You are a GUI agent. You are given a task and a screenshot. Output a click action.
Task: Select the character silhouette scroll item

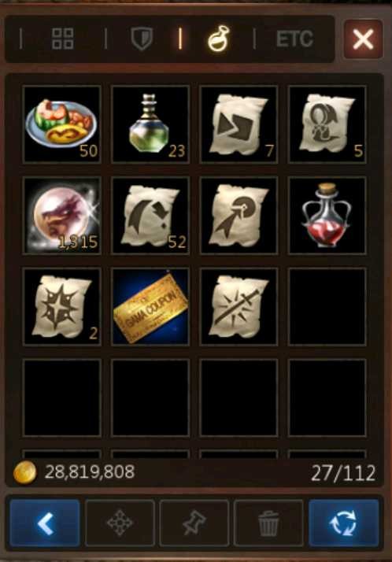point(327,124)
